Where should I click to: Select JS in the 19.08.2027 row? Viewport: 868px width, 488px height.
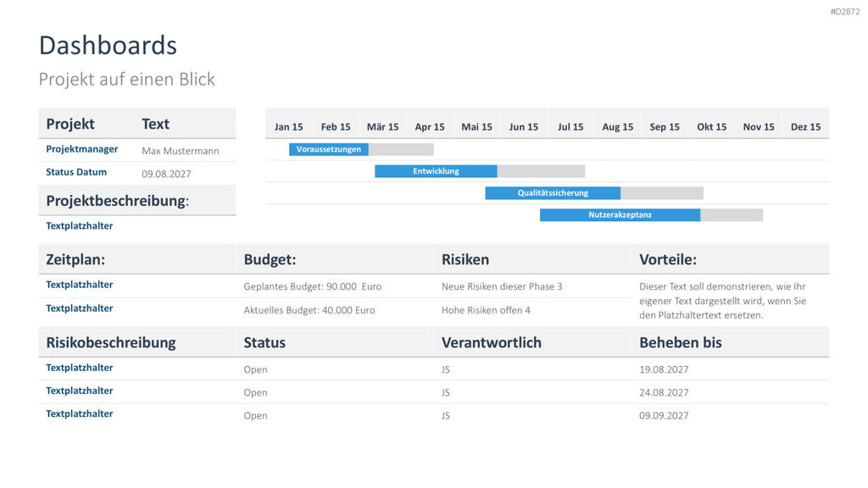click(x=446, y=369)
